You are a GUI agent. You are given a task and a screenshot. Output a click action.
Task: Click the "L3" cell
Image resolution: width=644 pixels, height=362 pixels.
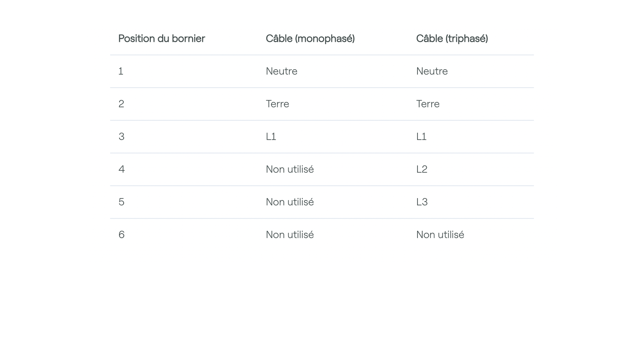point(422,202)
